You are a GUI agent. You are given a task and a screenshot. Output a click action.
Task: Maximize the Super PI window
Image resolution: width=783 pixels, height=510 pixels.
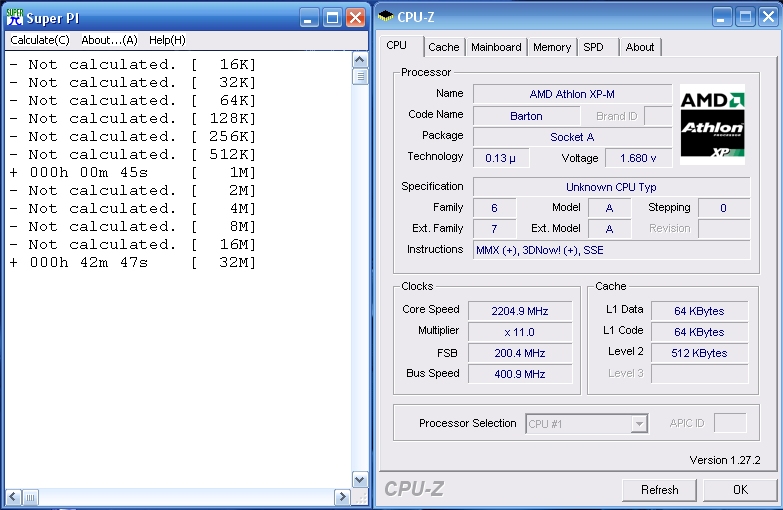332,18
